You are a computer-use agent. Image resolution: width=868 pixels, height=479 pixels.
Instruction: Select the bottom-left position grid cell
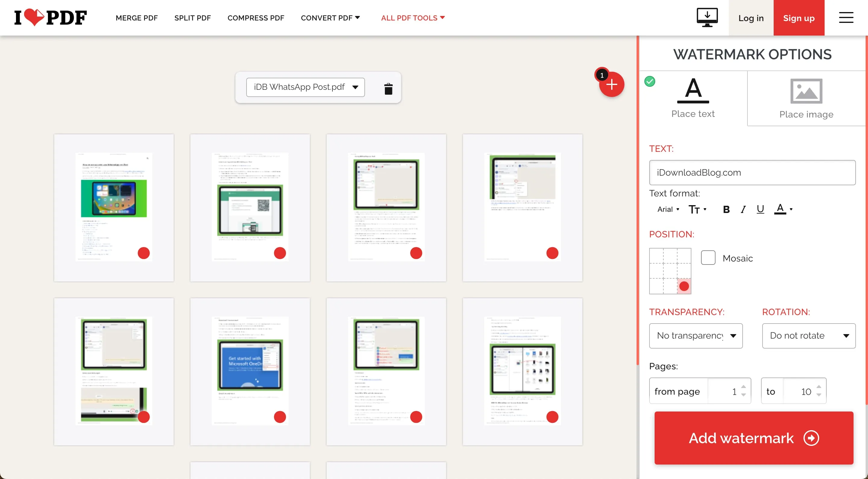(656, 286)
